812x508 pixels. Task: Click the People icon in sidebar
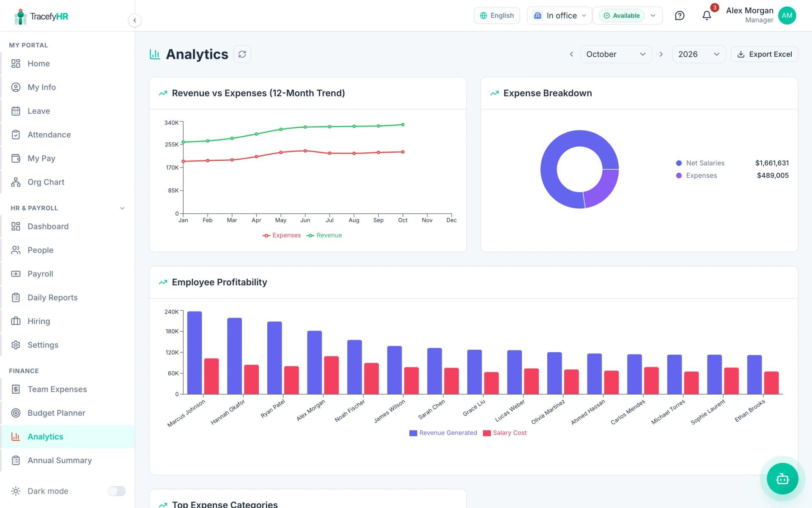coord(16,250)
